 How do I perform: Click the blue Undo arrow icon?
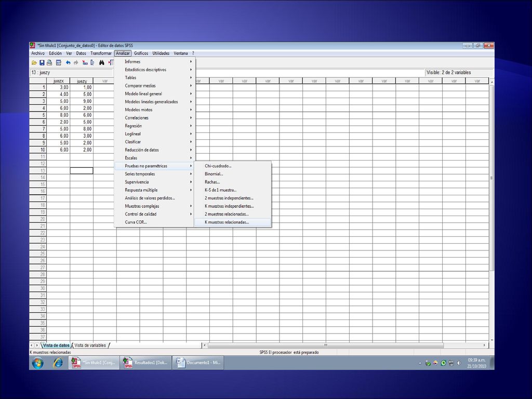[x=68, y=63]
